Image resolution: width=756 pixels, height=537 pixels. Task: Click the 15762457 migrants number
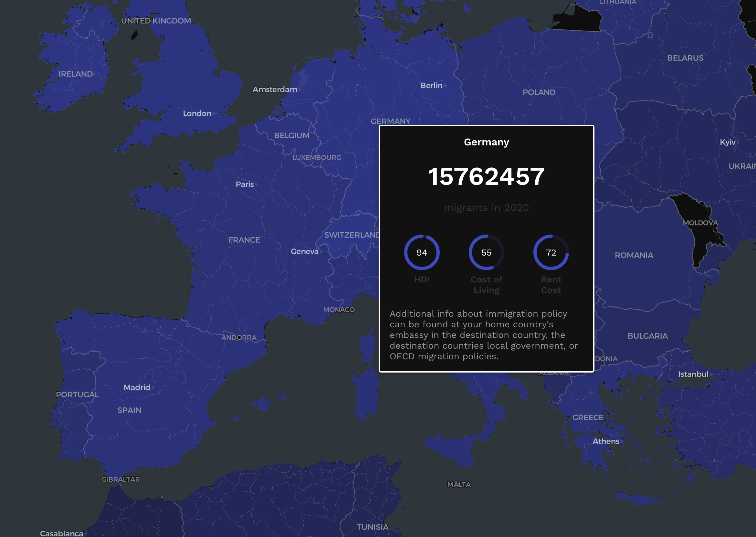tap(486, 176)
